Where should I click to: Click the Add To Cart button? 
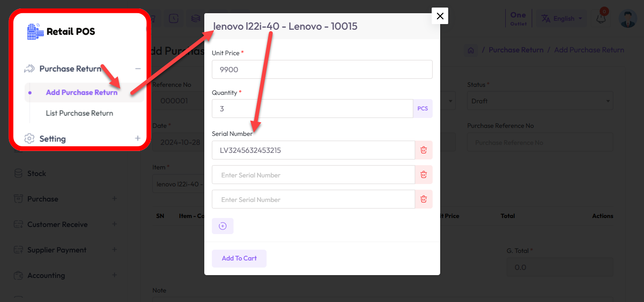coord(239,259)
